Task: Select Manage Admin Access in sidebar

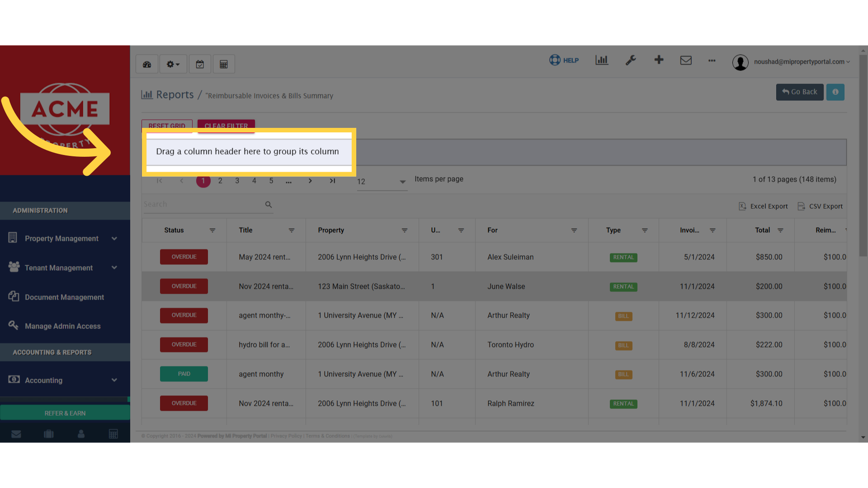Action: pos(63,326)
